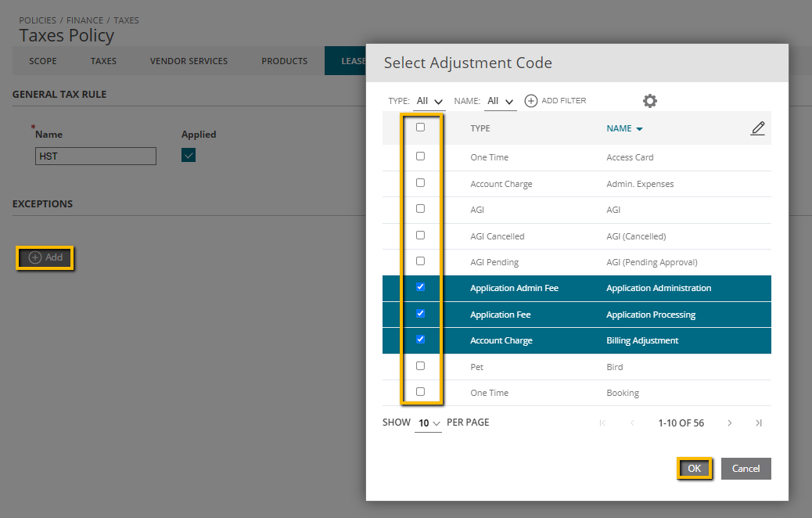Click the AGI Pending type cell
The image size is (812, 518).
494,262
